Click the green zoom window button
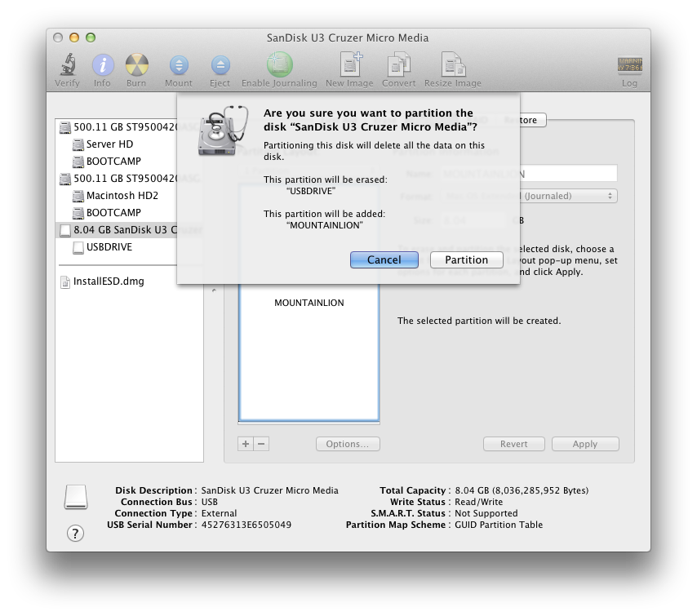 tap(91, 38)
